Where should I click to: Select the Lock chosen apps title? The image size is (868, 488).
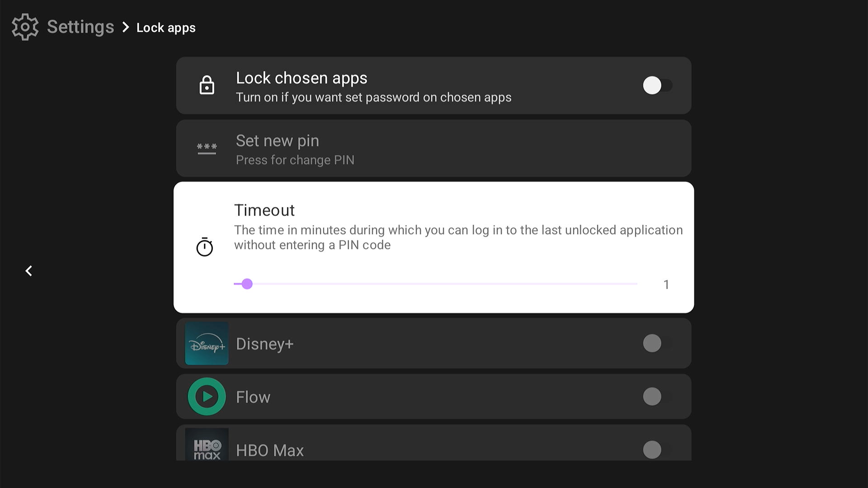(302, 78)
